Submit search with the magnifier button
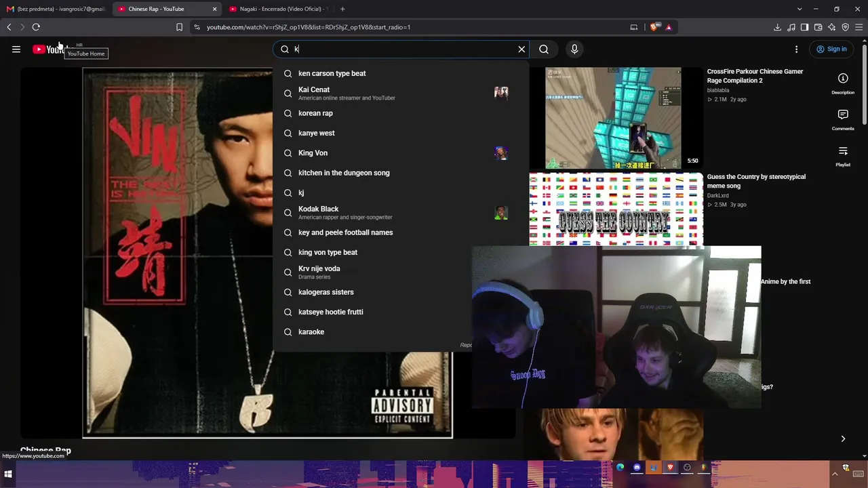This screenshot has width=868, height=488. click(544, 49)
